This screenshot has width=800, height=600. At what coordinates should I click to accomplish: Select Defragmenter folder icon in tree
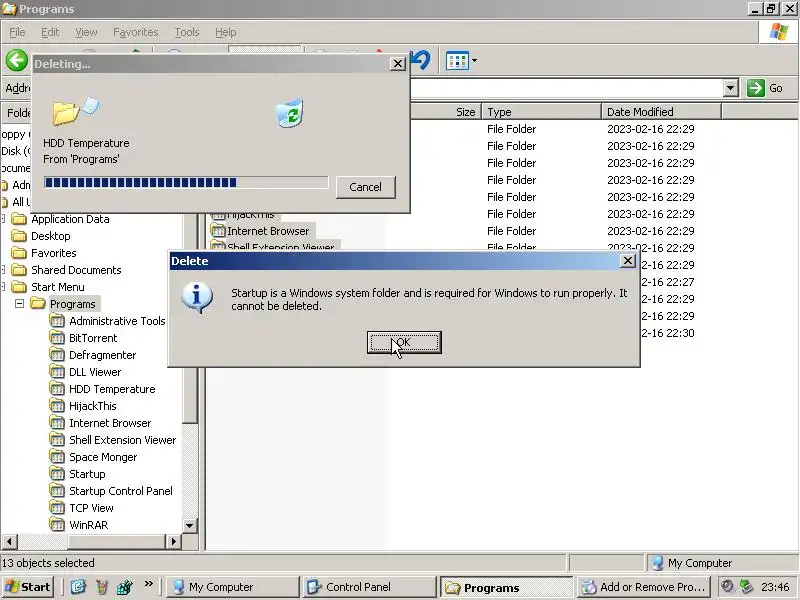point(57,355)
